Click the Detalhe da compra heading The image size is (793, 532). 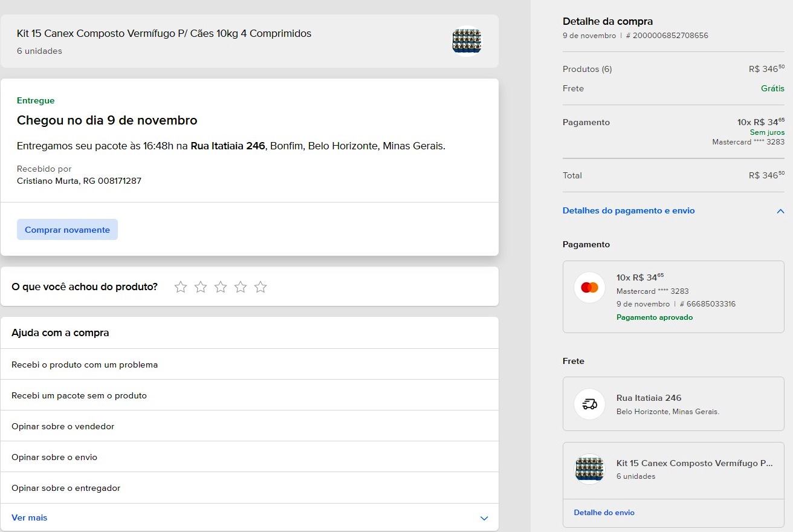[x=607, y=22]
